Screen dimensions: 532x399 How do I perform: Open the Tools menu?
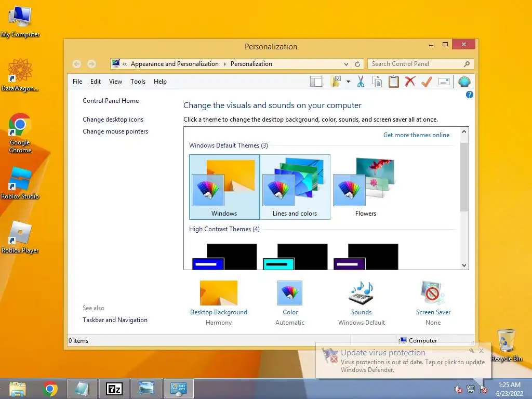138,82
